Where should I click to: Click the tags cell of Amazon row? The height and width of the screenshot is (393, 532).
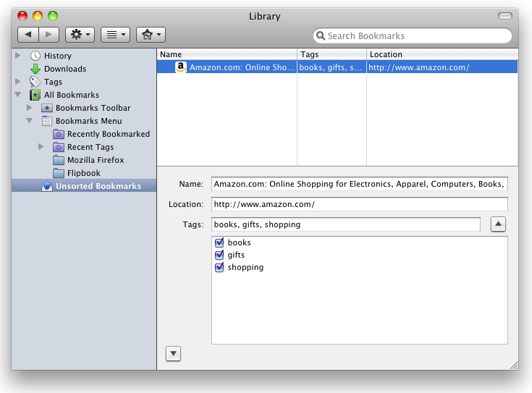[x=331, y=67]
